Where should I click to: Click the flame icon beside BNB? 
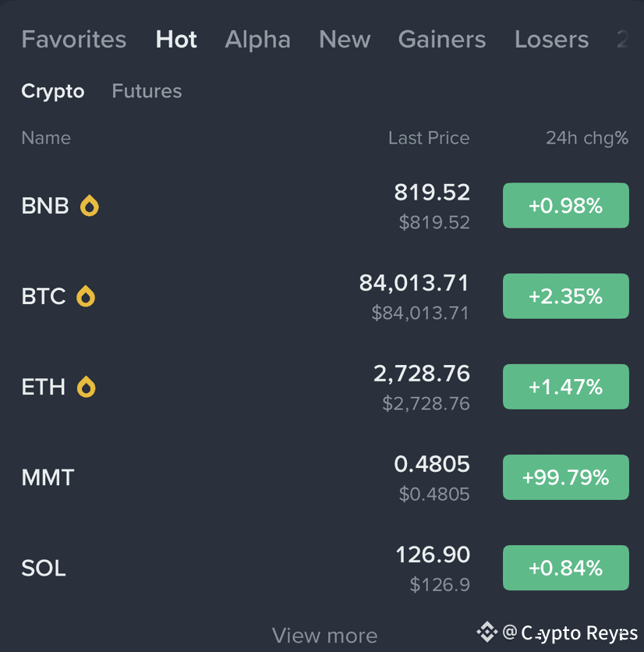[x=90, y=206]
